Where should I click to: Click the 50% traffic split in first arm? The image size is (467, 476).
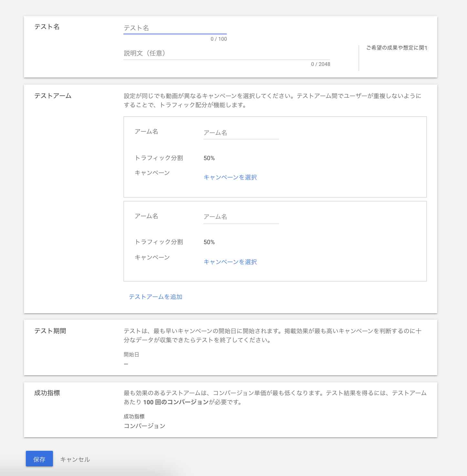[x=209, y=158]
